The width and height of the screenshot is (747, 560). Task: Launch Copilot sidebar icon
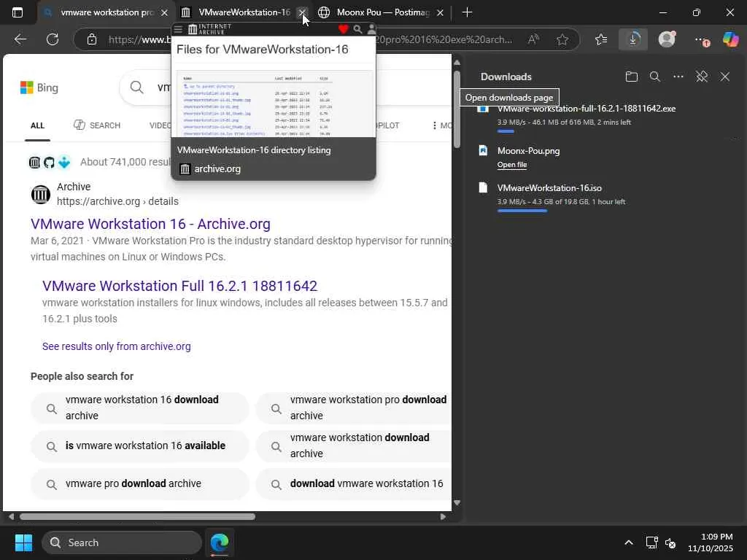tap(730, 39)
